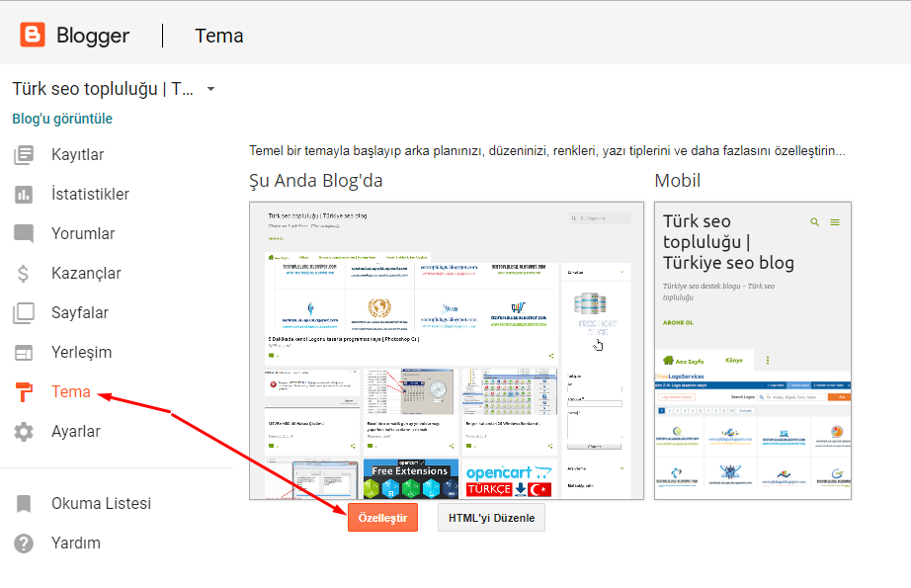Click the Free Extensions image in preview

[411, 478]
